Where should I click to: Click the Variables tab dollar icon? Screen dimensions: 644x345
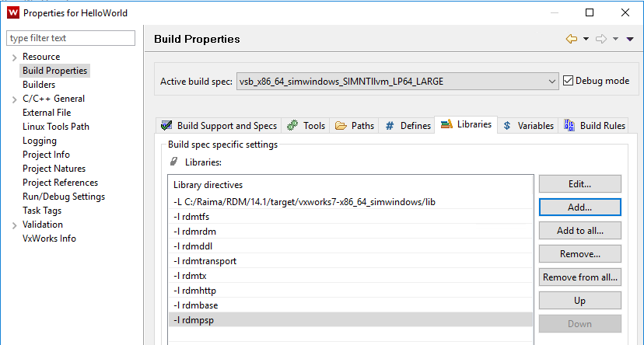click(507, 126)
